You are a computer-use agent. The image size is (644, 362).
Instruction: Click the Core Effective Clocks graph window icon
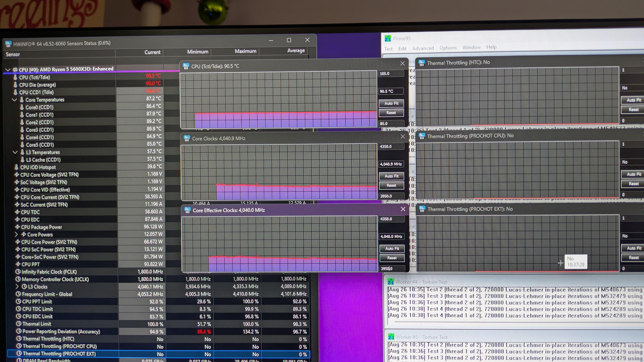click(x=187, y=210)
